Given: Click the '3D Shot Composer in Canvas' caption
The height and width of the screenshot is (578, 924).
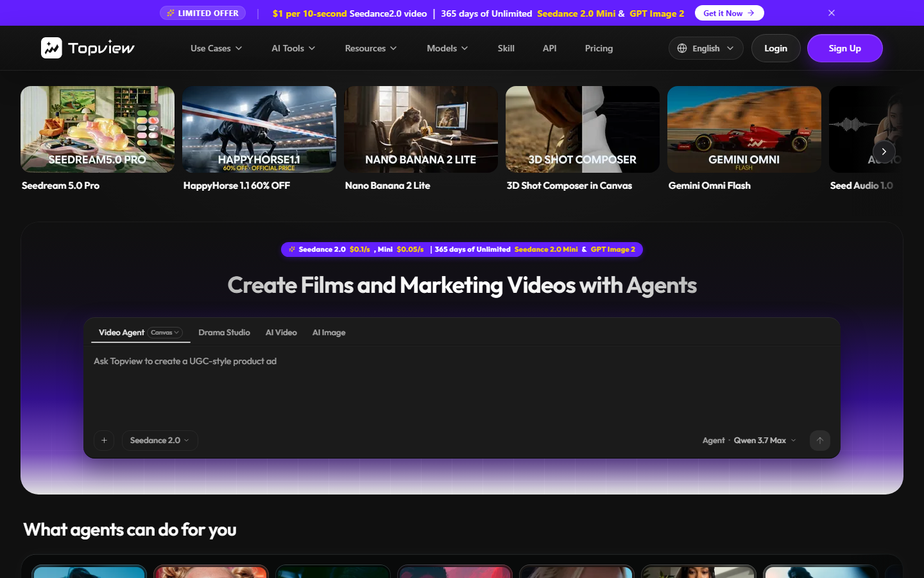Looking at the screenshot, I should click(569, 186).
